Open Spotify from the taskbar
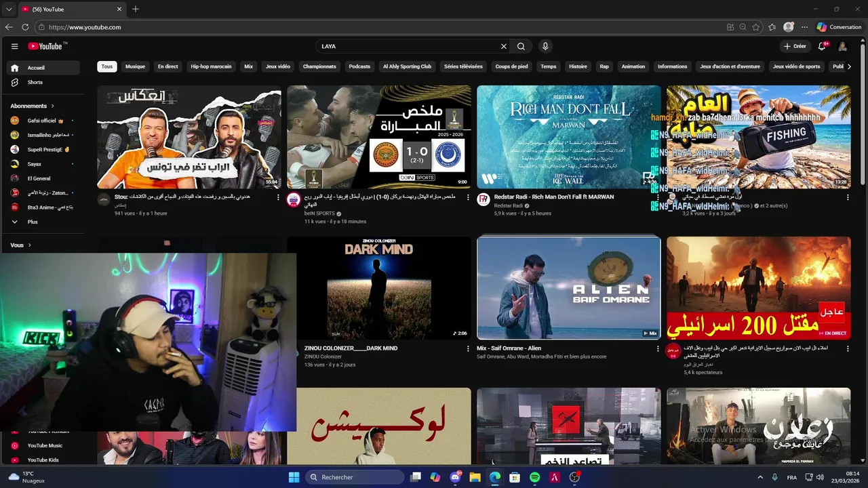This screenshot has width=868, height=488. [534, 477]
